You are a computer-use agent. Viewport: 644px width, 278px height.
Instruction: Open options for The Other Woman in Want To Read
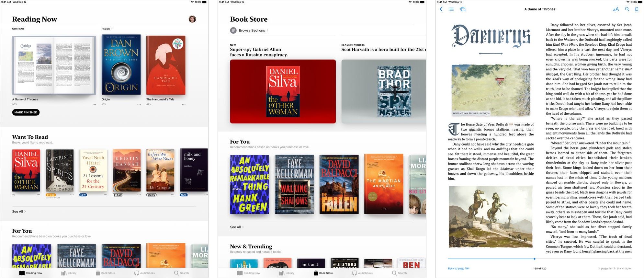point(38,195)
